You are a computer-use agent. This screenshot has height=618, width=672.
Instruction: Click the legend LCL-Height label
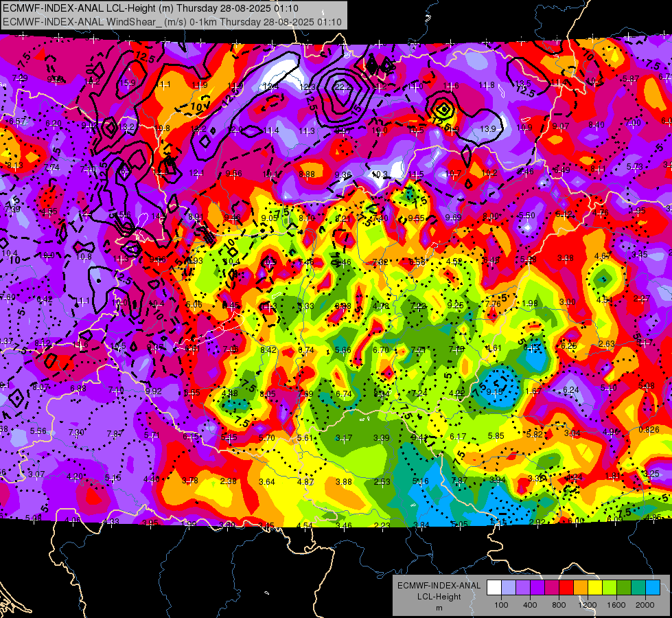(x=439, y=597)
